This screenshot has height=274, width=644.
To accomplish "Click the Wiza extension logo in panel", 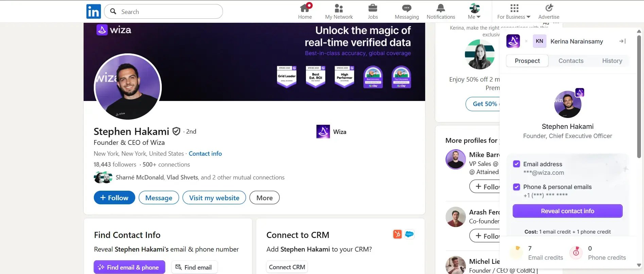I will pyautogui.click(x=513, y=41).
